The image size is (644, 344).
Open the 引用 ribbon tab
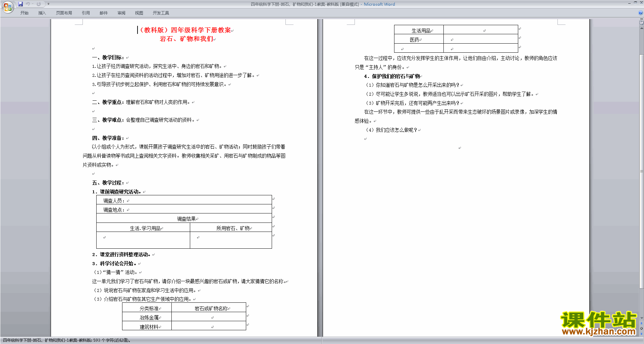tap(86, 13)
